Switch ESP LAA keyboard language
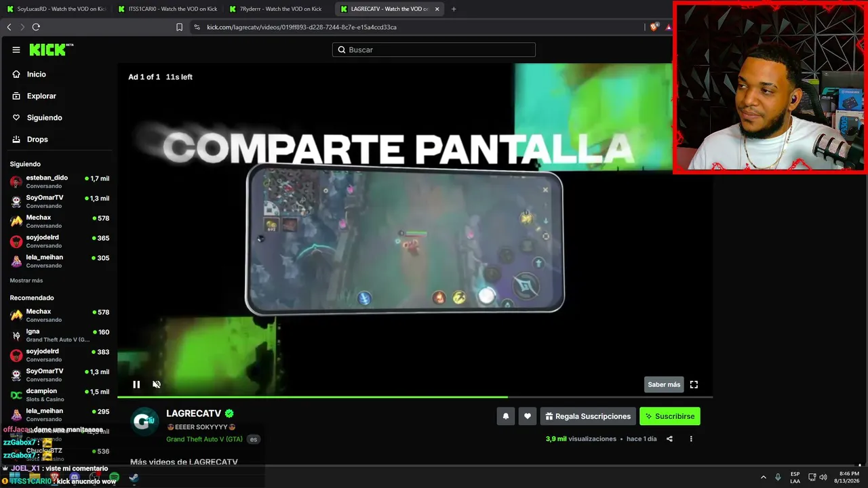The width and height of the screenshot is (868, 488). tap(795, 477)
